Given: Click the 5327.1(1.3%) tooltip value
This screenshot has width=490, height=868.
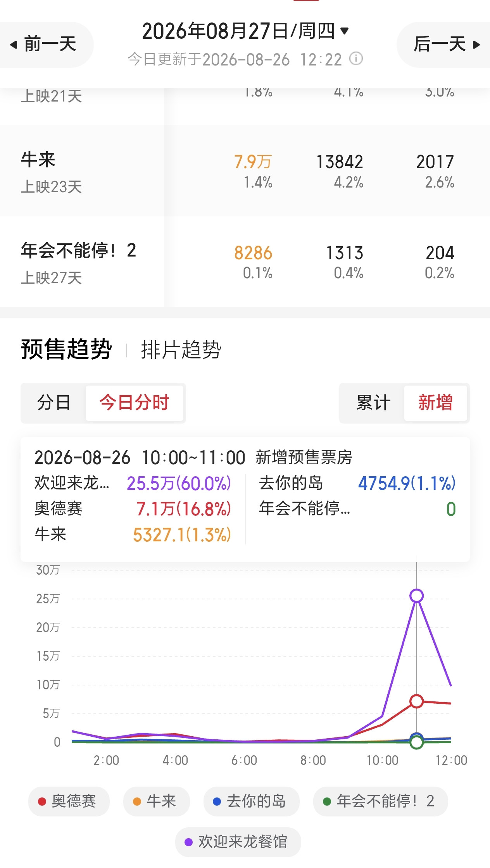Looking at the screenshot, I should (x=182, y=535).
